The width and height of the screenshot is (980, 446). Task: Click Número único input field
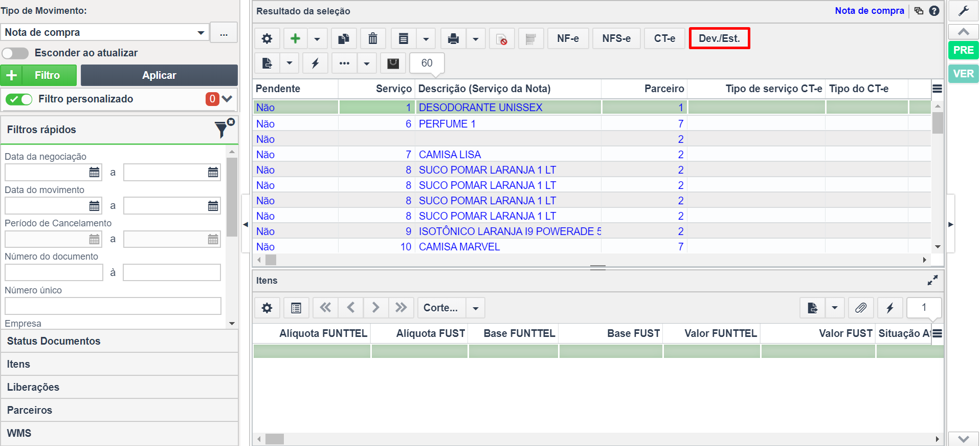[113, 306]
